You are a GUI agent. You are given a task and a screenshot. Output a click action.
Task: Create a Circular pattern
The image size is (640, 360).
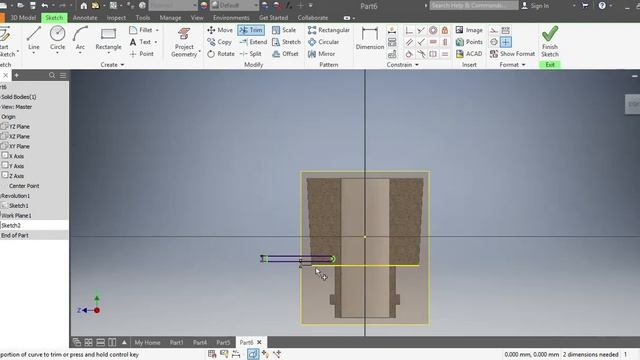click(323, 42)
